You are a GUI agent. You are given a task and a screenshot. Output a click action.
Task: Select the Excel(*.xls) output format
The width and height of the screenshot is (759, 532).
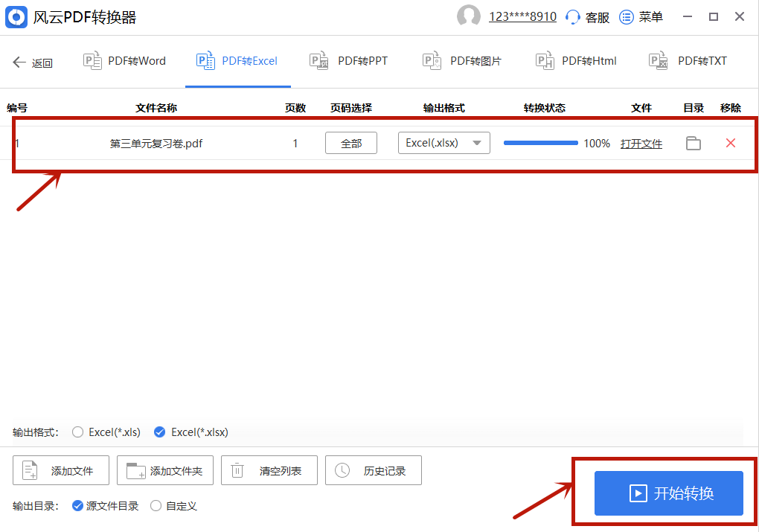tap(77, 432)
